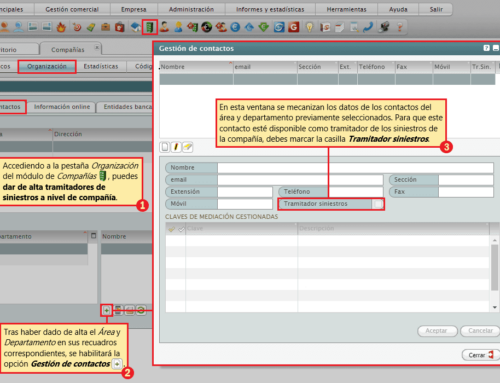
Task: Click the document with magnifier icon
Action: coord(353,27)
